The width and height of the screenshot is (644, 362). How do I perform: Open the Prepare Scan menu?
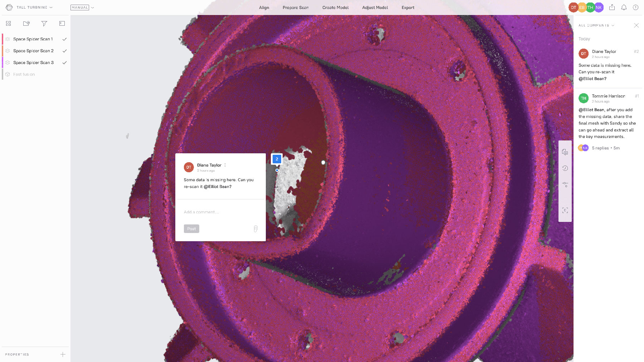[296, 8]
